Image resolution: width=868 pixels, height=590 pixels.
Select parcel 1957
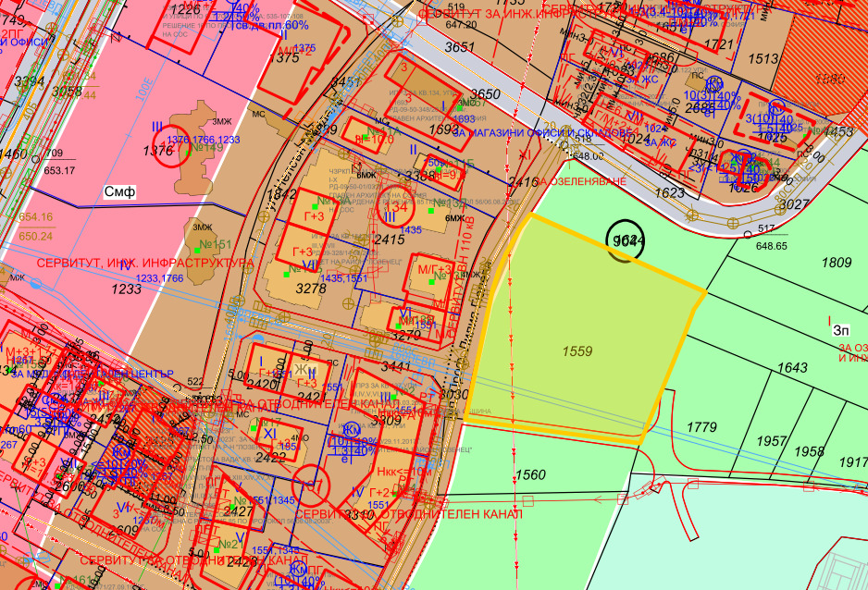771,441
